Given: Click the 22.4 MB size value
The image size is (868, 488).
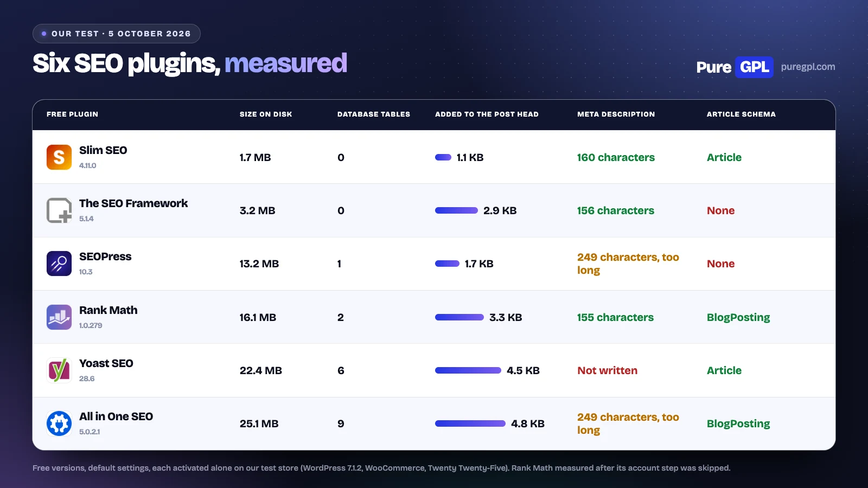Looking at the screenshot, I should [261, 370].
